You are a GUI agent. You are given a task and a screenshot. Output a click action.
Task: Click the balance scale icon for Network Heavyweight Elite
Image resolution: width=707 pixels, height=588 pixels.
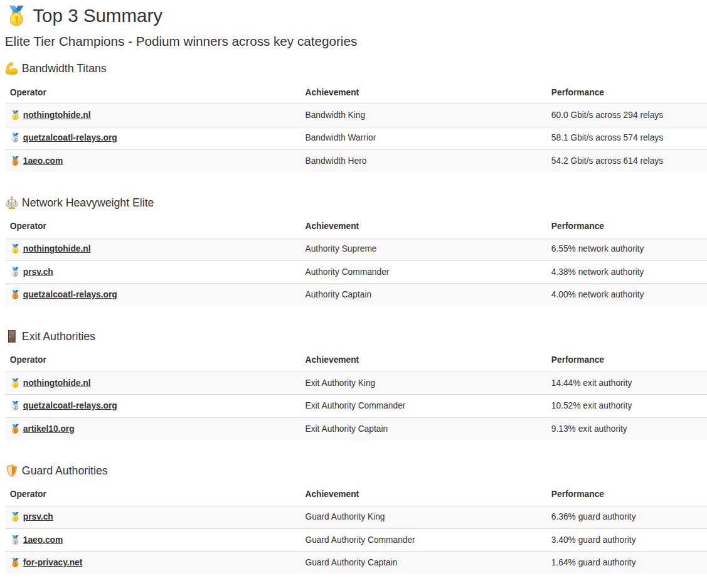point(11,203)
